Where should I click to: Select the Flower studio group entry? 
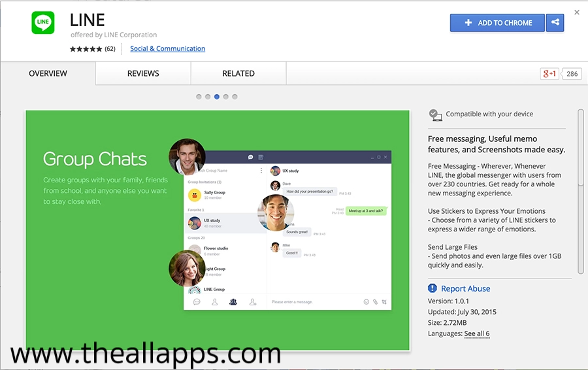225,251
